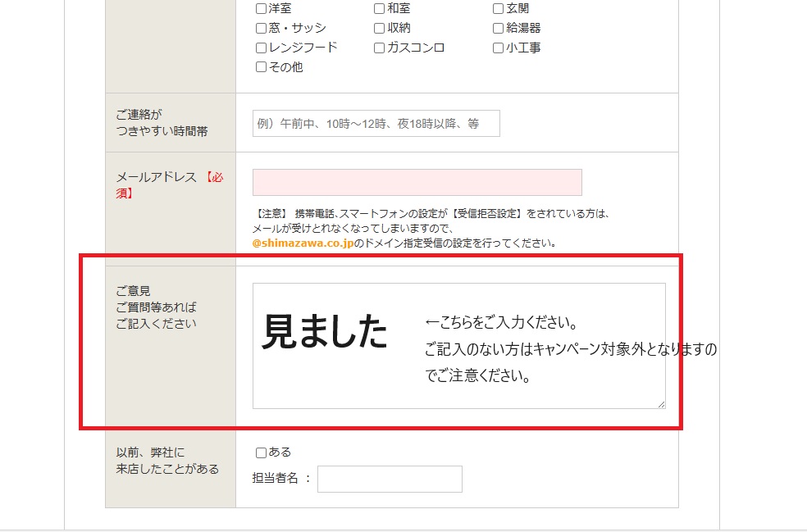Image resolution: width=807 pixels, height=532 pixels.
Task: Tick the その他 checkbox
Action: [261, 68]
